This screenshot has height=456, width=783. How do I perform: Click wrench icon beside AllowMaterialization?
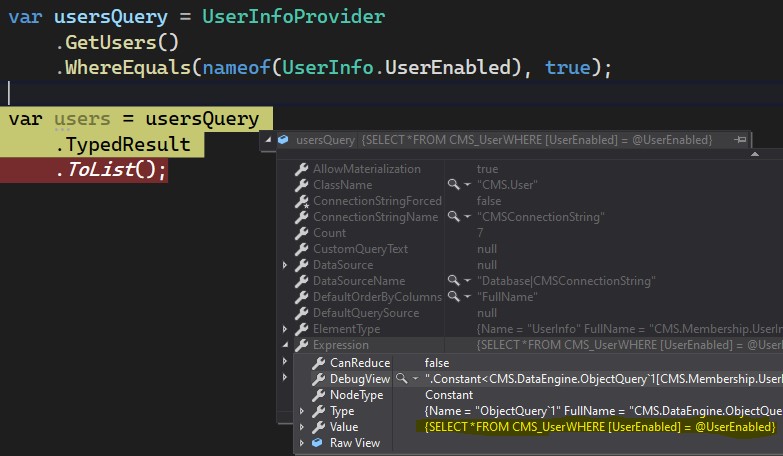pos(301,169)
